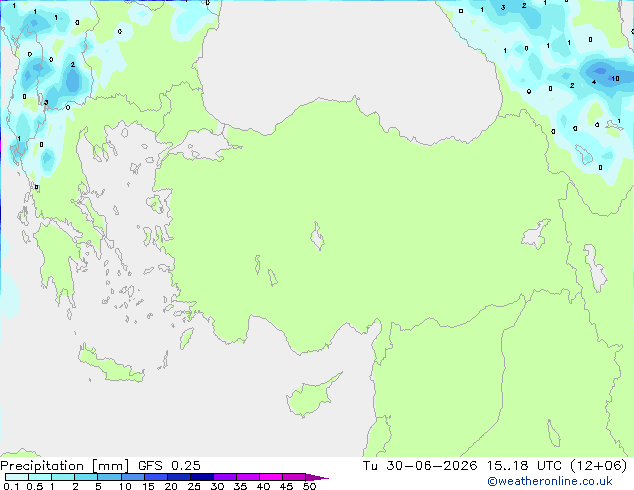The image size is (634, 490).
Task: Click the '0.1' legend scale label
Action: click(x=11, y=486)
